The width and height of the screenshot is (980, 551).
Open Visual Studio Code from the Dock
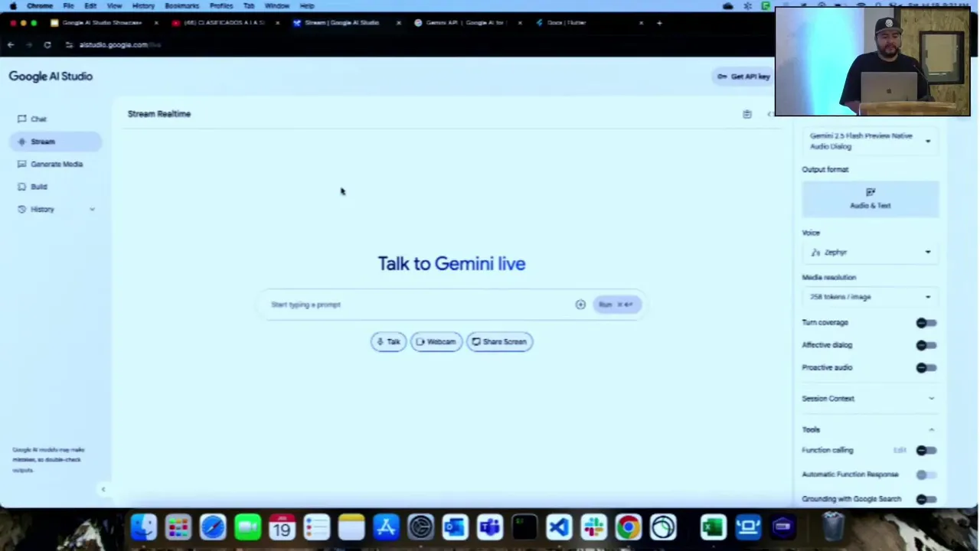tap(559, 527)
